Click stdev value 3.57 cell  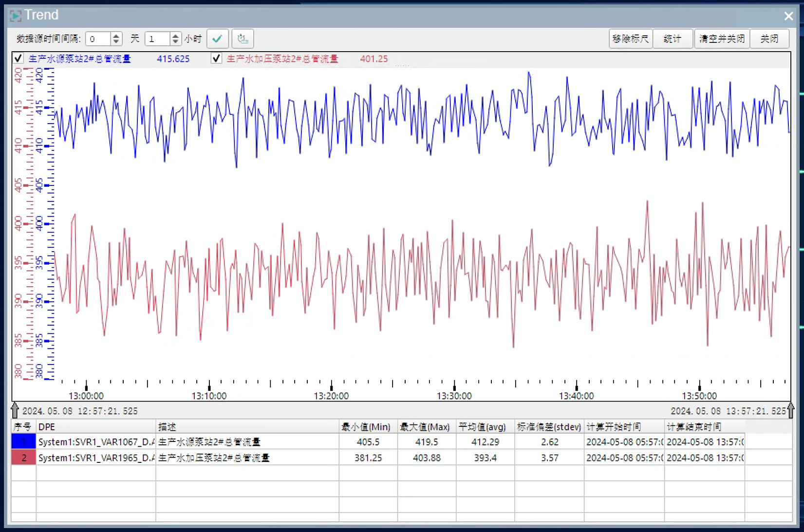[549, 458]
